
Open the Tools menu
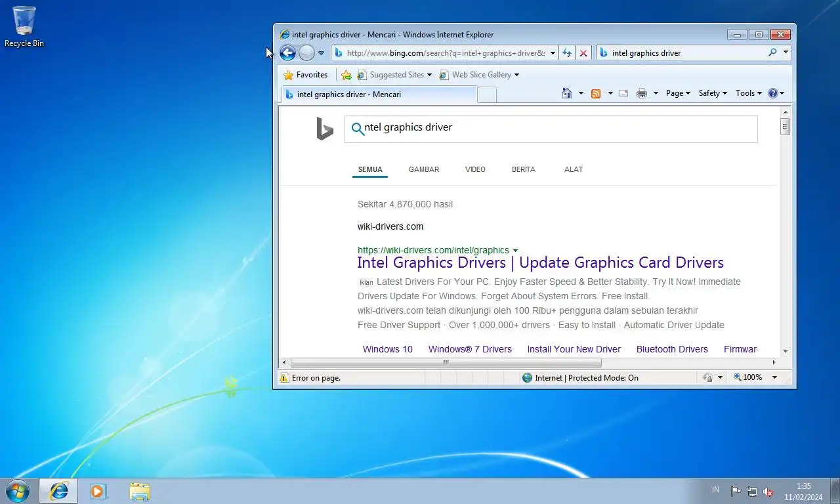748,93
